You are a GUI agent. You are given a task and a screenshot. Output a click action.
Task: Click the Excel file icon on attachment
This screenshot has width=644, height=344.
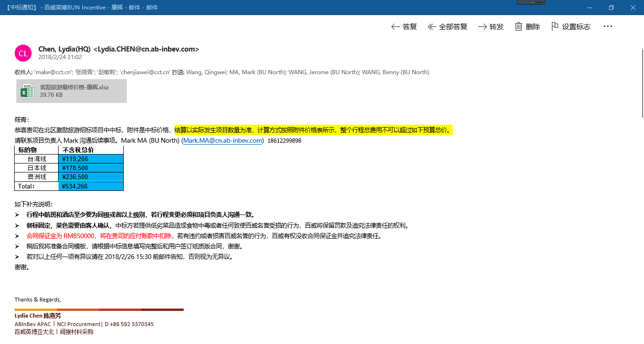pos(28,91)
